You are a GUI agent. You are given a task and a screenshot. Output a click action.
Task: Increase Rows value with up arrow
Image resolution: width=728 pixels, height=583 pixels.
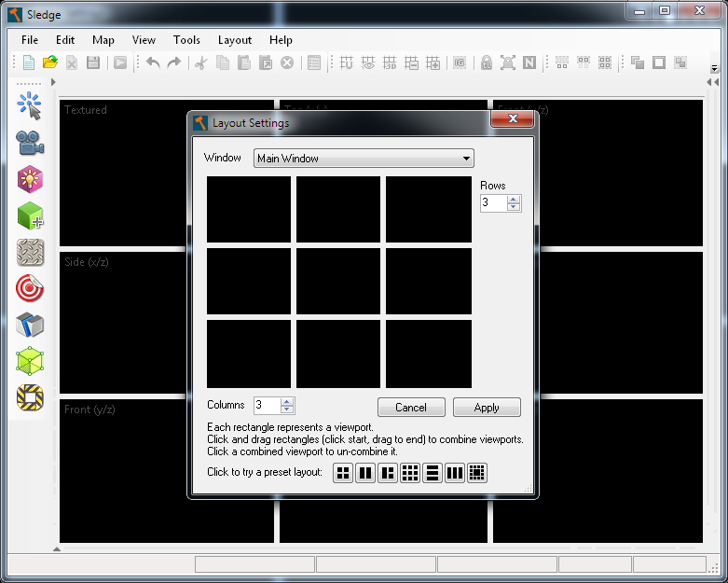pyautogui.click(x=514, y=200)
